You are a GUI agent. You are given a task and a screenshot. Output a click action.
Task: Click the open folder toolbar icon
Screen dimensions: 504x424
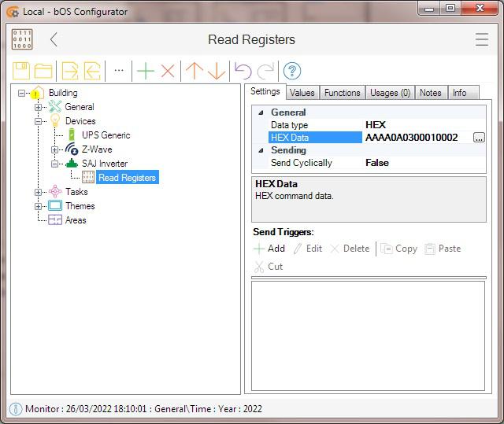[x=44, y=71]
